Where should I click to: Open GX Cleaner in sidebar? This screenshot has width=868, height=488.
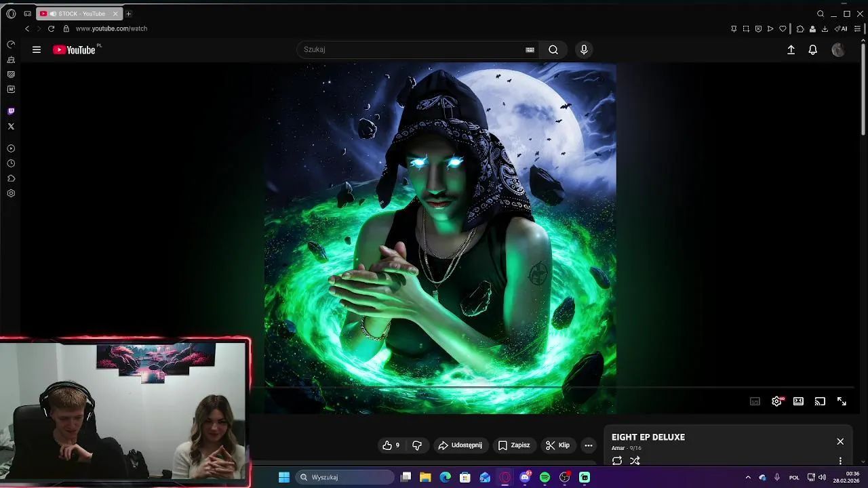click(x=11, y=60)
